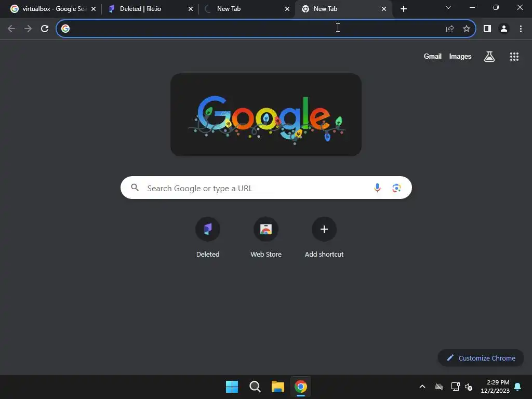
Task: Click the Chrome taskbar icon
Action: tap(301, 387)
